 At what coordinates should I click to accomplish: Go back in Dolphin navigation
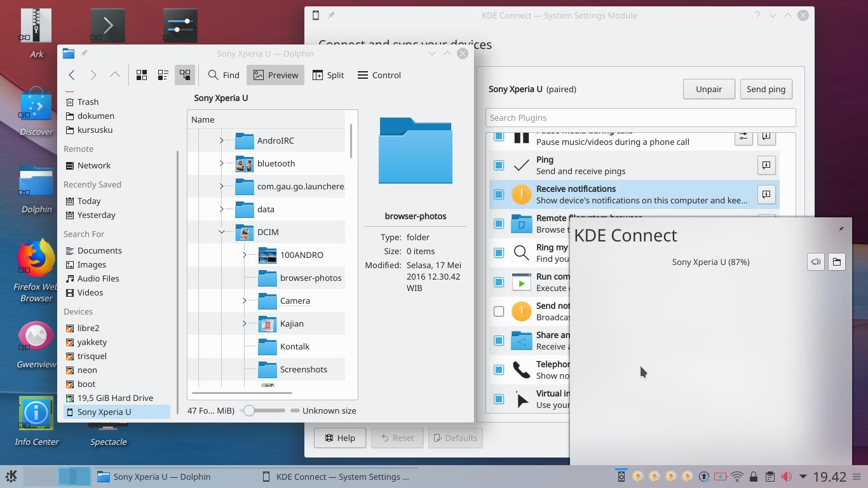(x=72, y=75)
